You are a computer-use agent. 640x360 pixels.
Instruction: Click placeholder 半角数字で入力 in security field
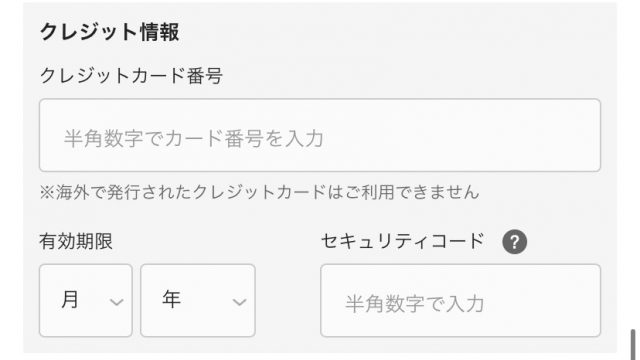415,304
